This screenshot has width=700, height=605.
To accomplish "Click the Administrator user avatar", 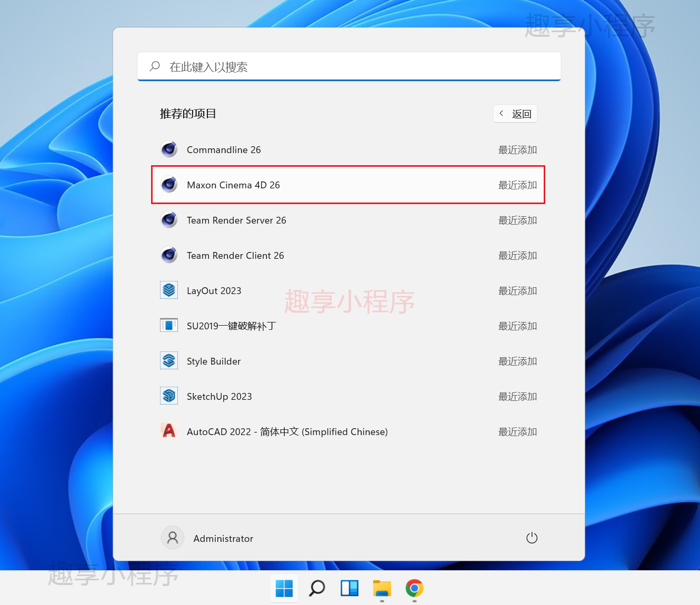I will 173,538.
